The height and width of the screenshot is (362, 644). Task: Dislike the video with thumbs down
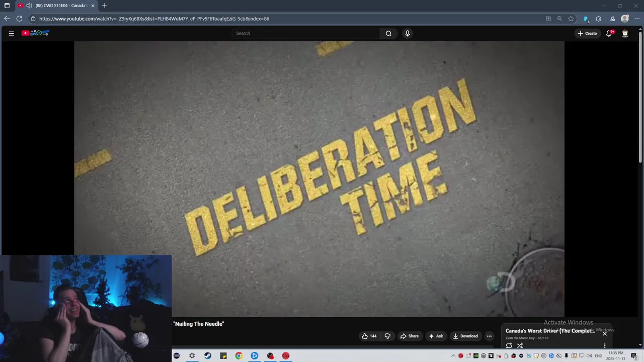coord(387,336)
